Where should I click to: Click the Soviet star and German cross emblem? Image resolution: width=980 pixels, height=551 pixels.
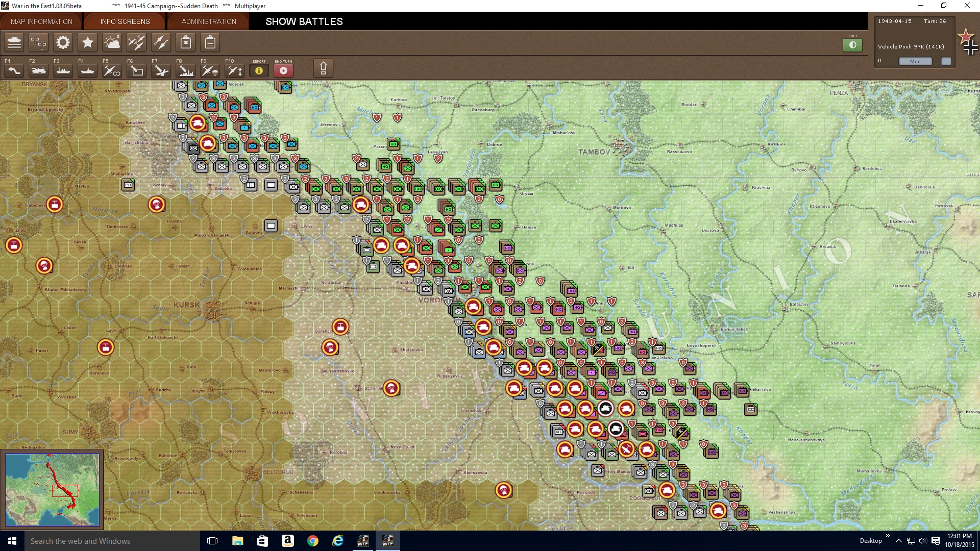click(967, 42)
